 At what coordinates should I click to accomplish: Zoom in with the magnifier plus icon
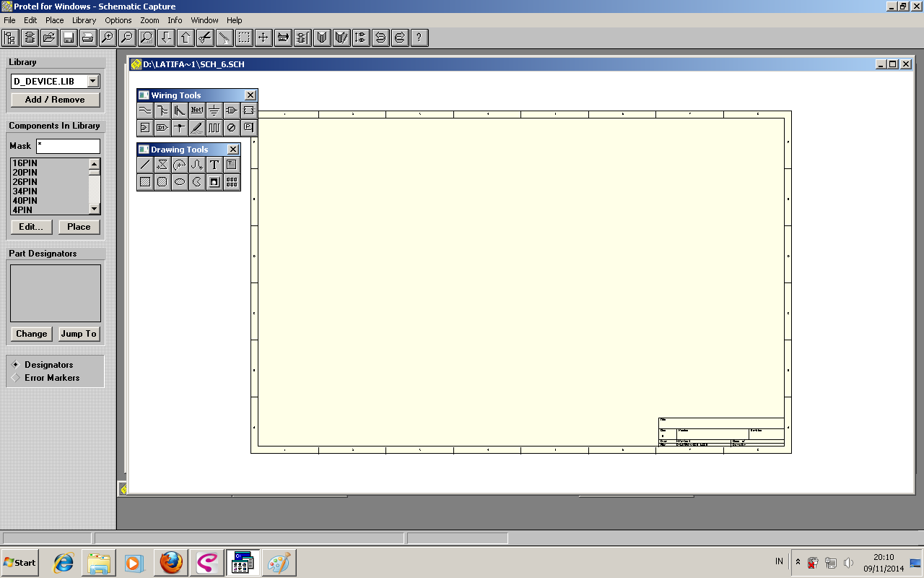[x=108, y=38]
